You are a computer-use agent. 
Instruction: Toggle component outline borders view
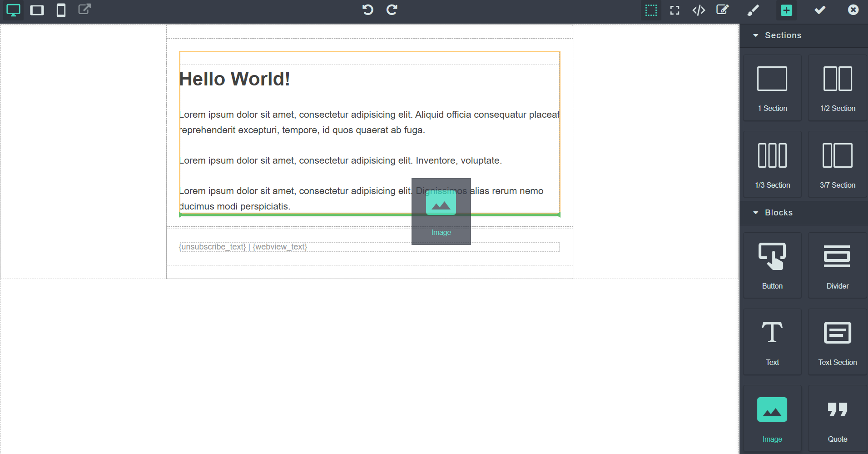(x=651, y=10)
